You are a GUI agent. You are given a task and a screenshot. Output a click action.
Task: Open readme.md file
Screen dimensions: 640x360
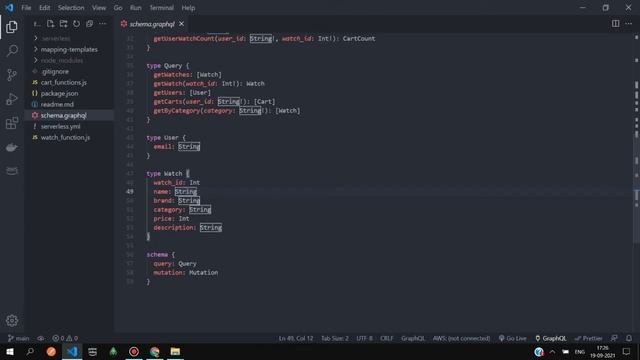coord(69,104)
